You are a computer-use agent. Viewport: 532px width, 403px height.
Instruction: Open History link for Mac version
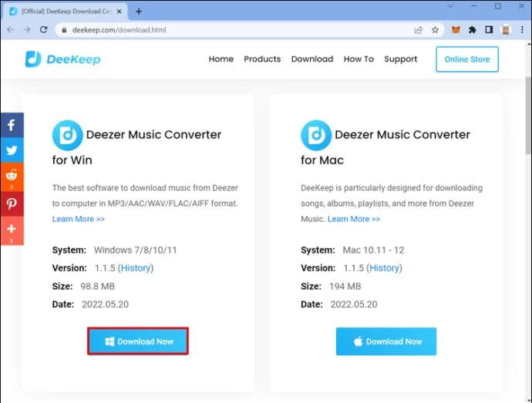tap(385, 268)
